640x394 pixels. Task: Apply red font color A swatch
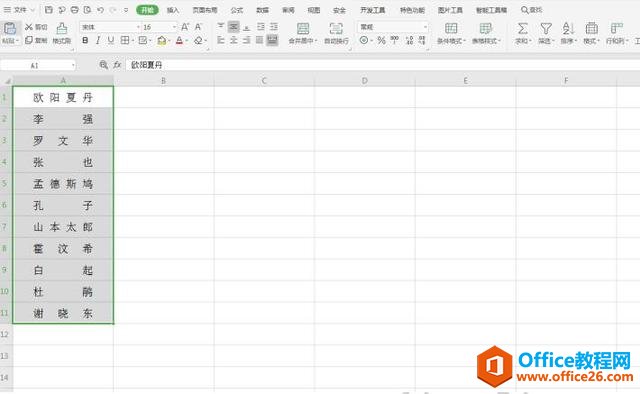click(179, 40)
